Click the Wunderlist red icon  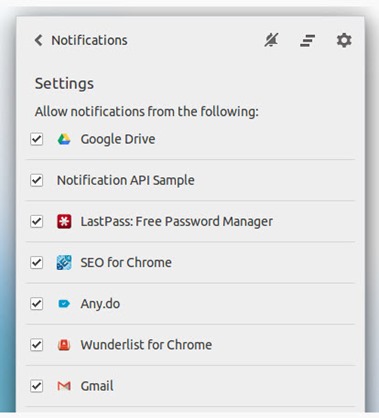64,345
